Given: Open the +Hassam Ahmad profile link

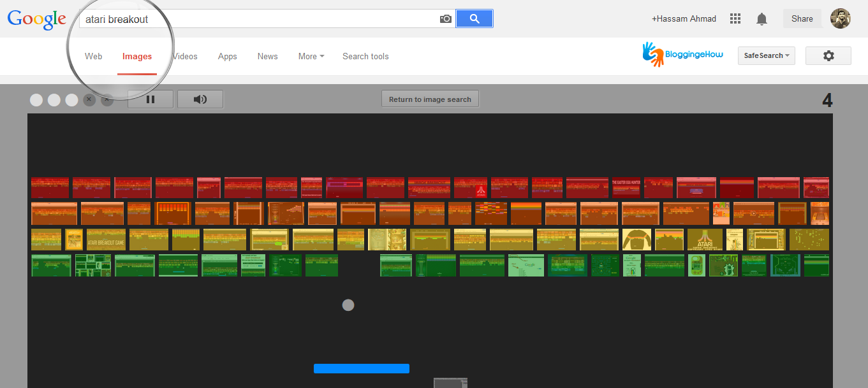Looking at the screenshot, I should (684, 18).
